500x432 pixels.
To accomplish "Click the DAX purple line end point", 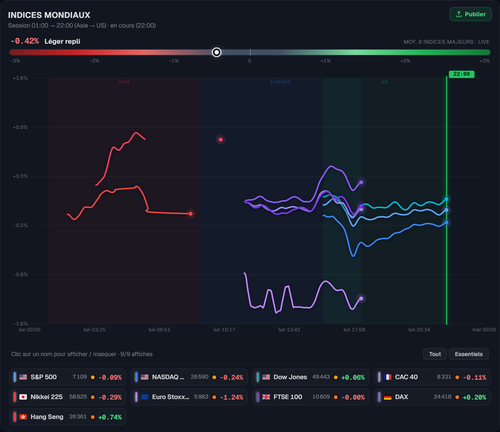I will [x=361, y=182].
